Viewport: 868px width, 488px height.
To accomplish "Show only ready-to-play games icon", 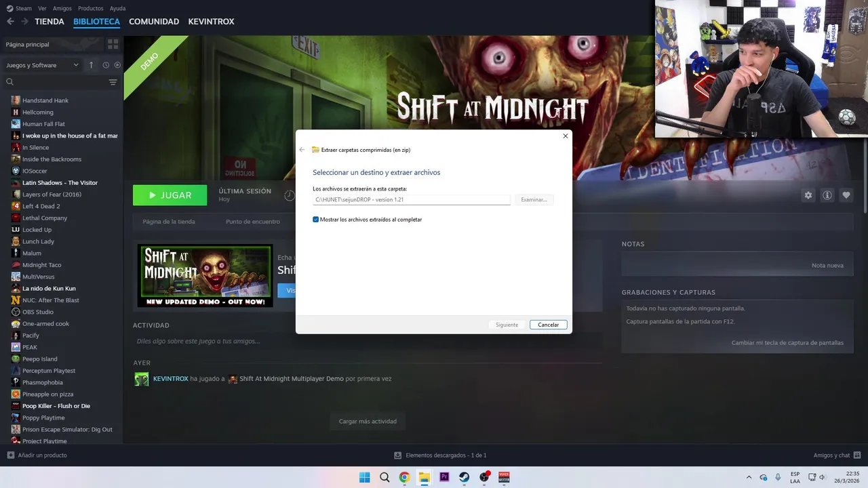I will tap(117, 65).
